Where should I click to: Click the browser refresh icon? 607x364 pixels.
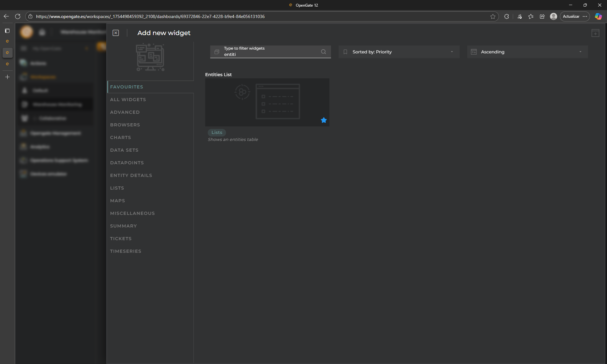coord(18,16)
